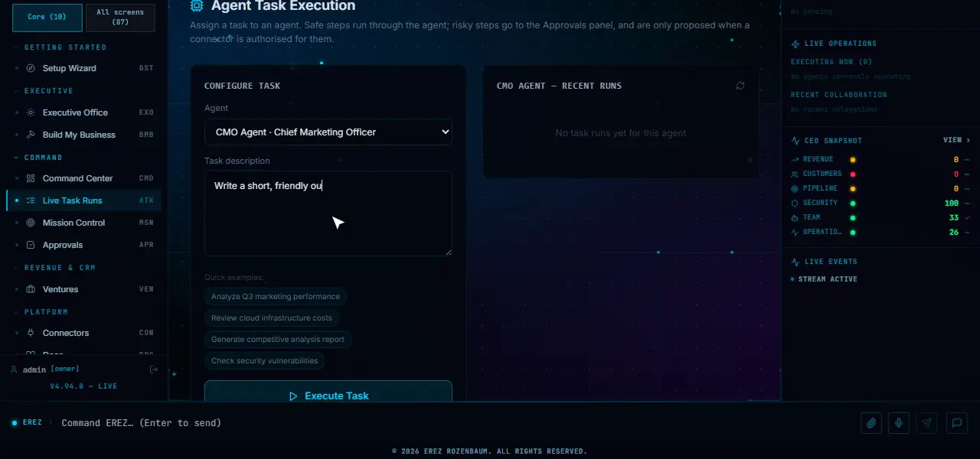Click the sign-out icon next to admin
Image resolution: width=980 pixels, height=459 pixels.
tap(154, 369)
